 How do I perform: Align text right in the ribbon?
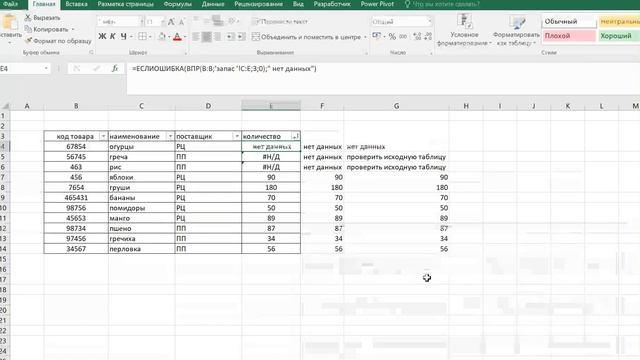(x=217, y=37)
